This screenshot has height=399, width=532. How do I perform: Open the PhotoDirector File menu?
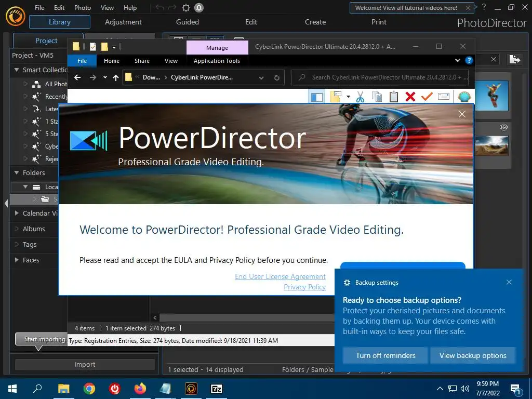pyautogui.click(x=39, y=7)
